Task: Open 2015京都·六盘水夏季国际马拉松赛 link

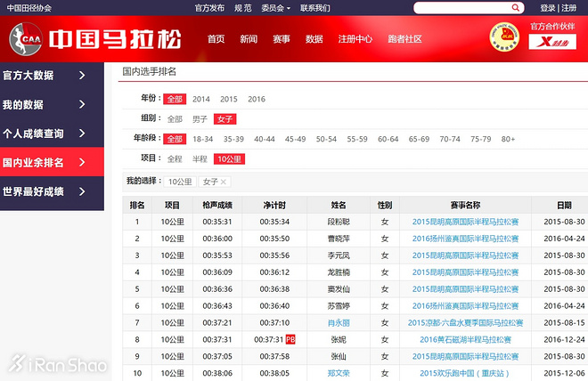Action: [465, 322]
